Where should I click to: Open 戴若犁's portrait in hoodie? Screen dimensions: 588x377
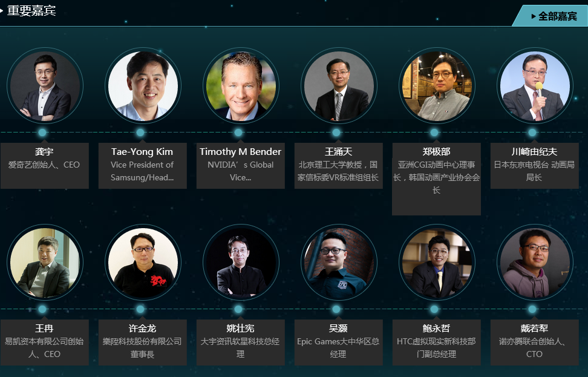(535, 263)
